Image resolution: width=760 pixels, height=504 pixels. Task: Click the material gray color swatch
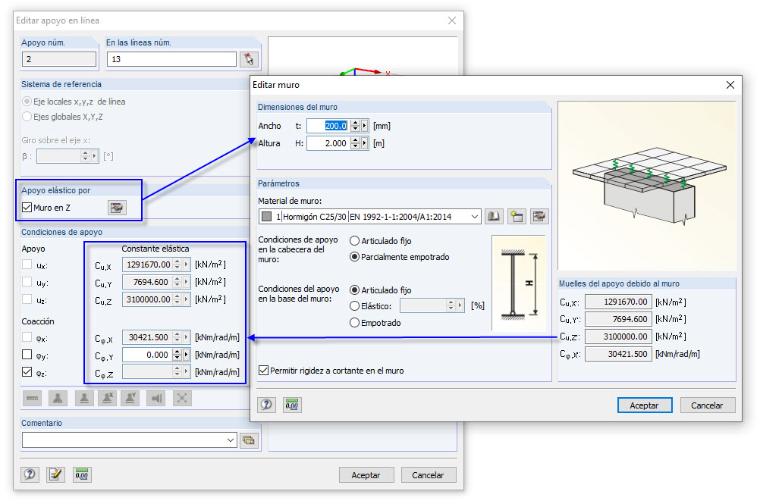click(x=267, y=216)
